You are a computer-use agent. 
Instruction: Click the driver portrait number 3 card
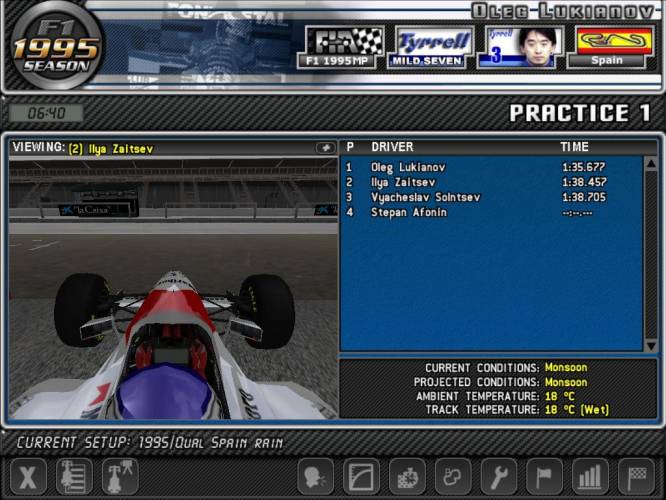519,47
